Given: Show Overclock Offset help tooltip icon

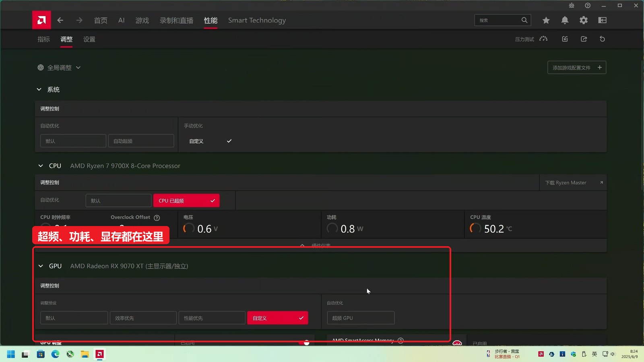Looking at the screenshot, I should (x=157, y=218).
